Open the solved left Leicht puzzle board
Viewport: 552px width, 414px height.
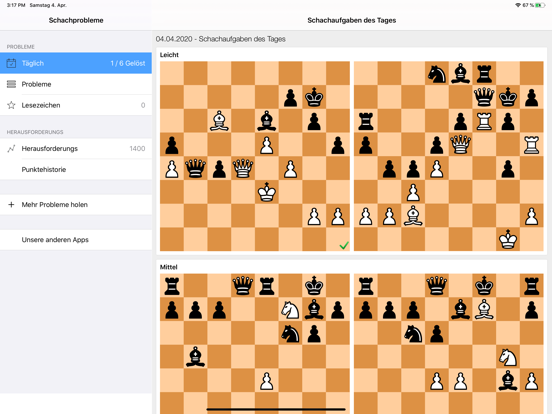tap(255, 156)
